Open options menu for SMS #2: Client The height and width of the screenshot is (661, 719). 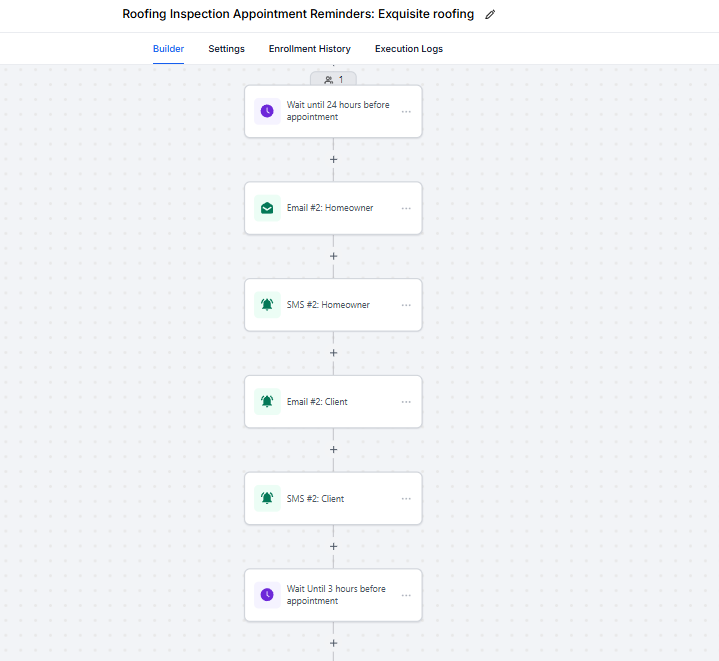[406, 498]
